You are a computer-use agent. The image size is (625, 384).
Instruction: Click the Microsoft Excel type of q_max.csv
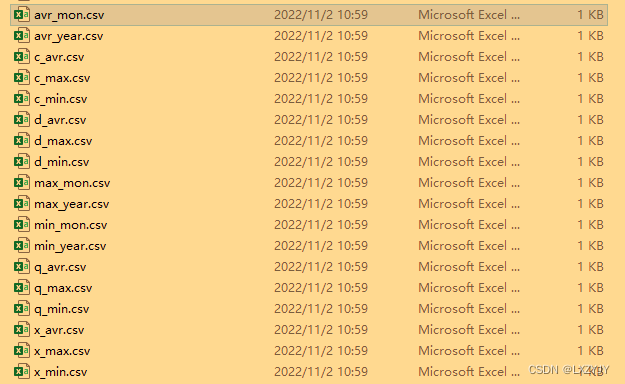click(469, 288)
